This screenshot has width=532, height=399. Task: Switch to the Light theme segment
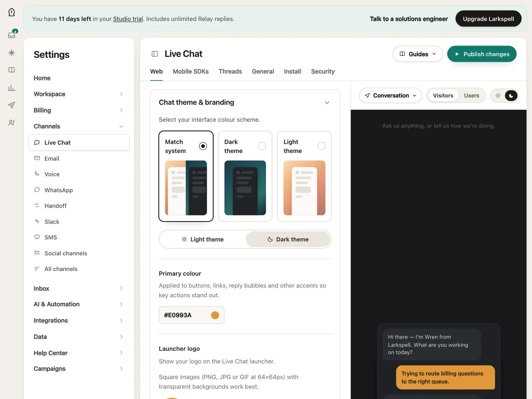(x=202, y=239)
